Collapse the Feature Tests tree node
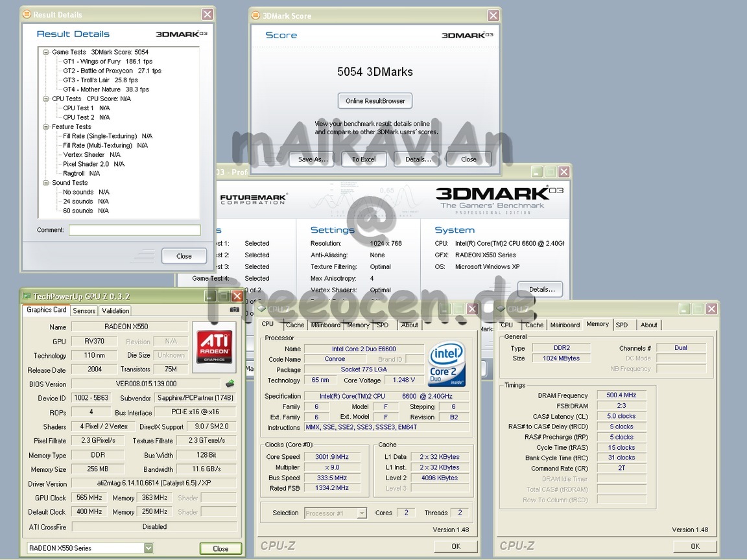This screenshot has width=747, height=560. tap(46, 126)
